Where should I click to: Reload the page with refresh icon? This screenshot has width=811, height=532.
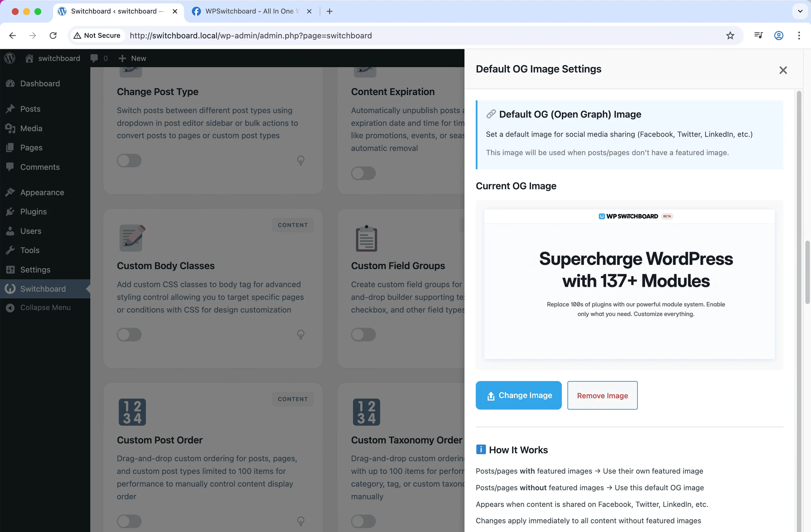click(x=53, y=36)
